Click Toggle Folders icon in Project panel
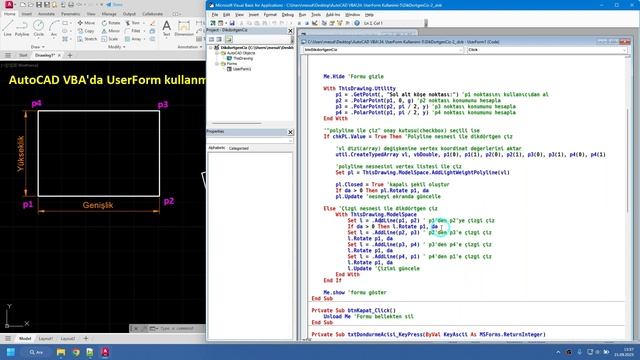 pos(229,39)
